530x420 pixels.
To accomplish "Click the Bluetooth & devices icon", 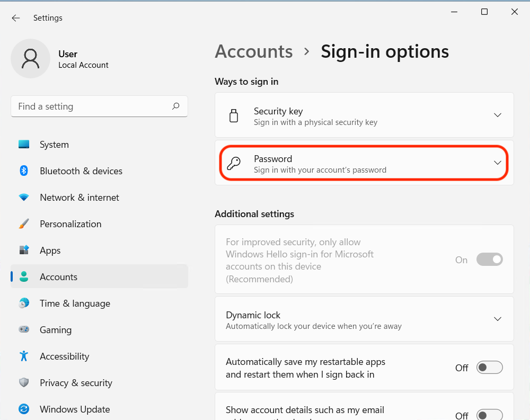I will pyautogui.click(x=24, y=171).
